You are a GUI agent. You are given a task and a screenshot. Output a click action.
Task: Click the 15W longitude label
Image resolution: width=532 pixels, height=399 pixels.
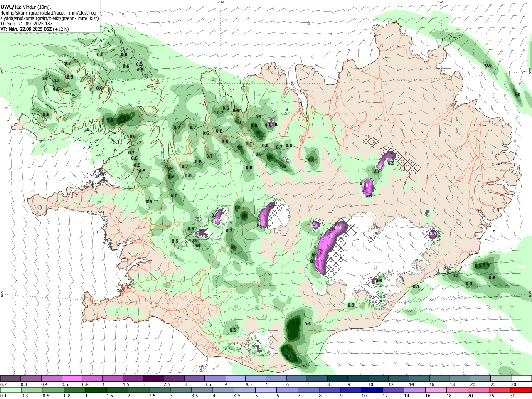[440, 2]
